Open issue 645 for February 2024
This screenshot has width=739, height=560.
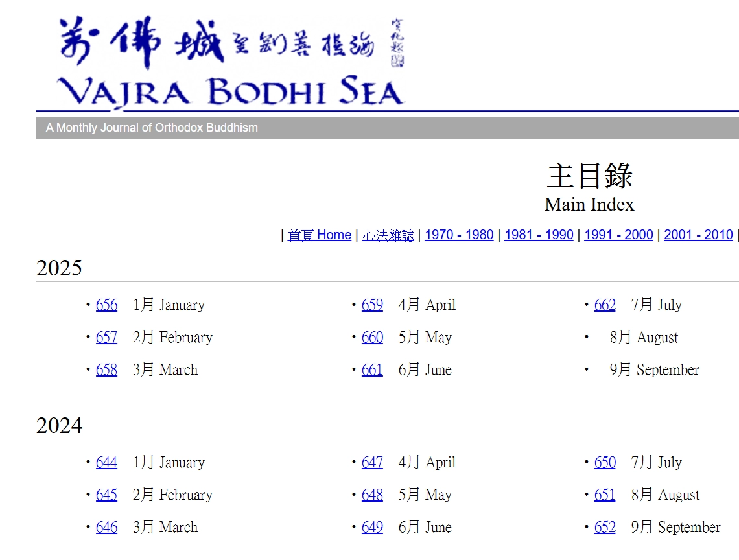coord(106,495)
